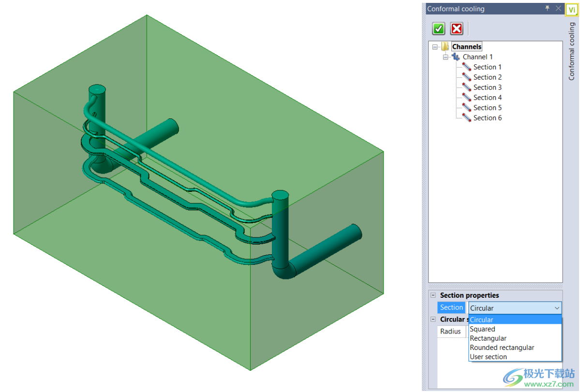Click the Section 4 line icon
The image size is (580, 392).
click(466, 98)
